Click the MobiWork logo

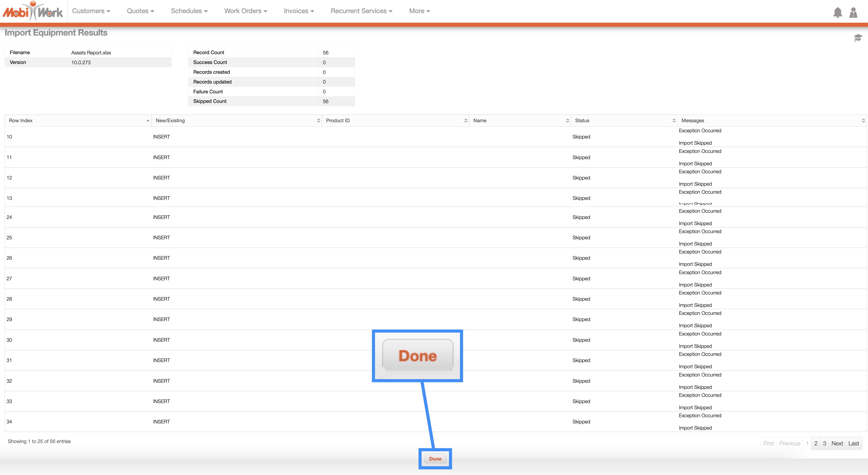[33, 11]
